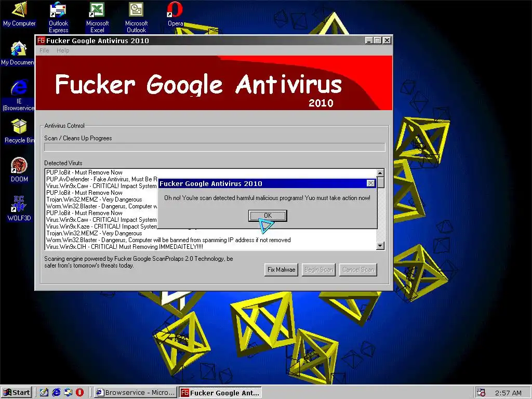Launch WOLF3D desktop shortcut

[19, 208]
